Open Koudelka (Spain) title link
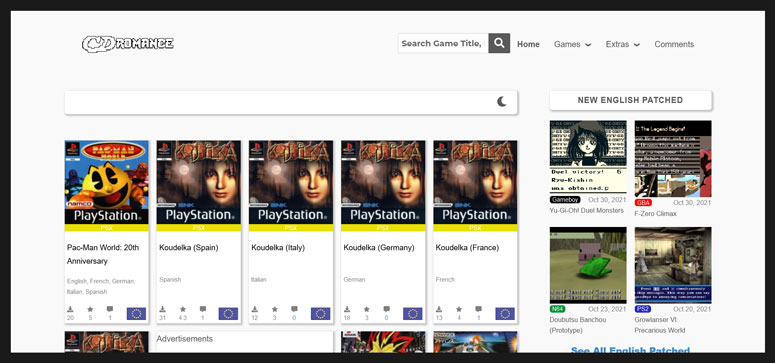Image resolution: width=775 pixels, height=363 pixels. [188, 247]
